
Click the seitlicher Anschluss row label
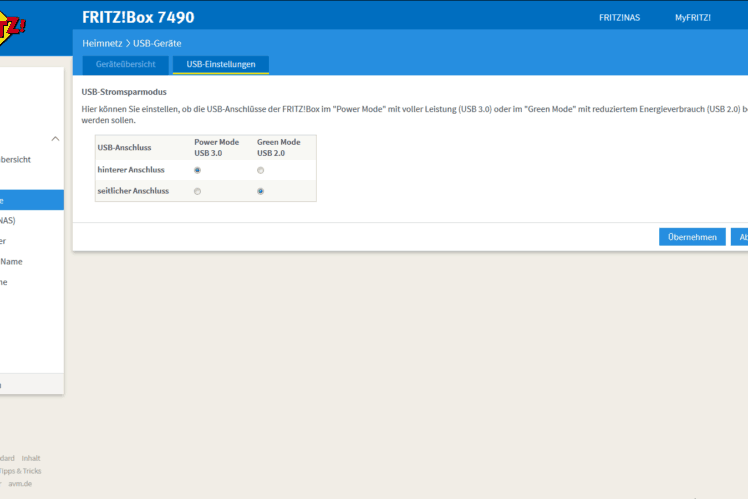(x=133, y=191)
